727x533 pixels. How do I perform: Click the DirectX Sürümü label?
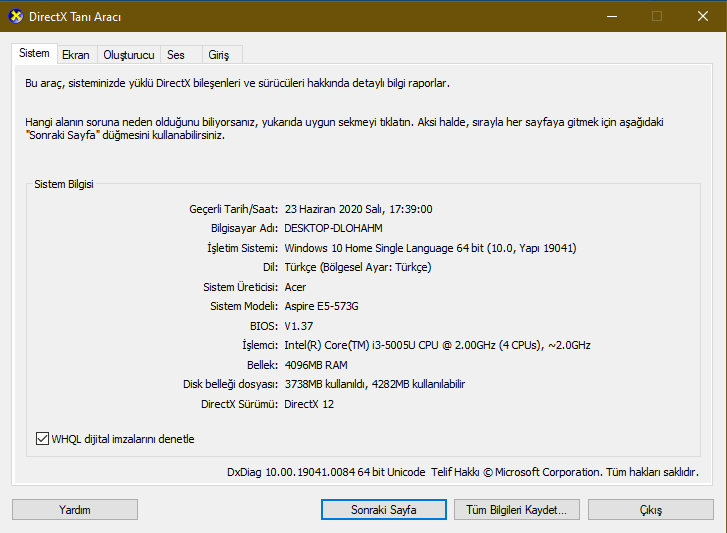coord(239,404)
